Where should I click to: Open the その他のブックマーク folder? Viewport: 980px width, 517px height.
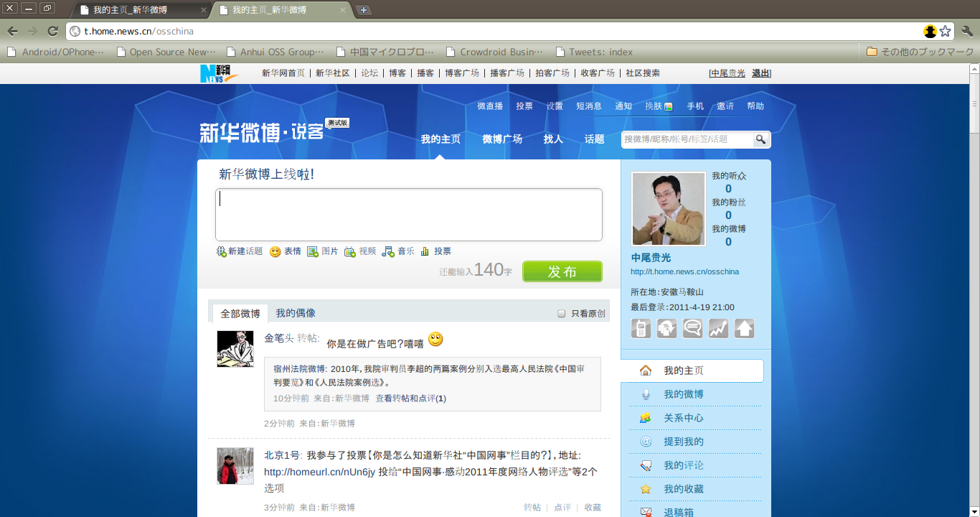click(x=920, y=52)
